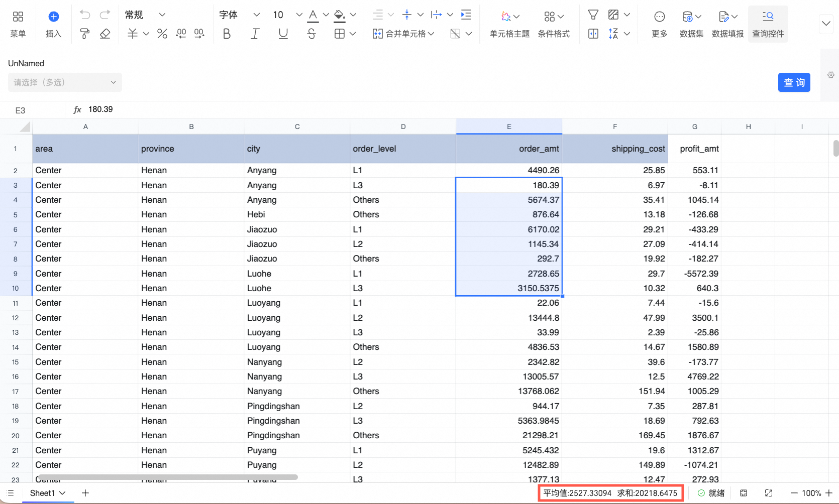This screenshot has width=839, height=504.
Task: Toggle bold formatting
Action: [227, 34]
